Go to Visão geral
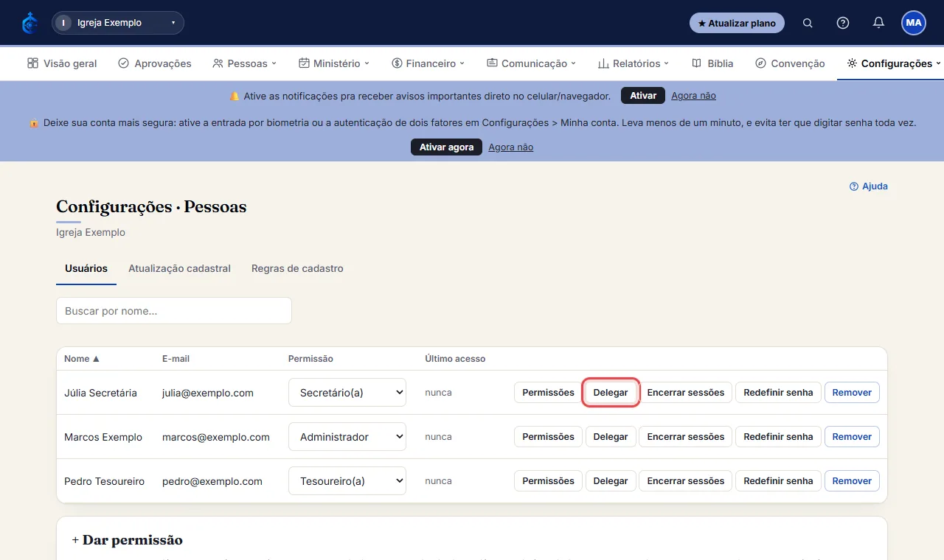944x560 pixels. coord(62,63)
